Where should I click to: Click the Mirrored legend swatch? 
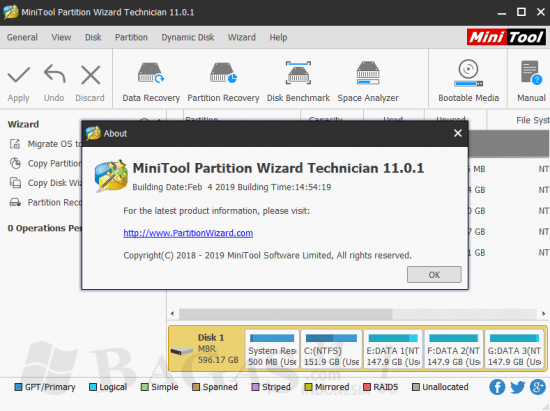(308, 387)
